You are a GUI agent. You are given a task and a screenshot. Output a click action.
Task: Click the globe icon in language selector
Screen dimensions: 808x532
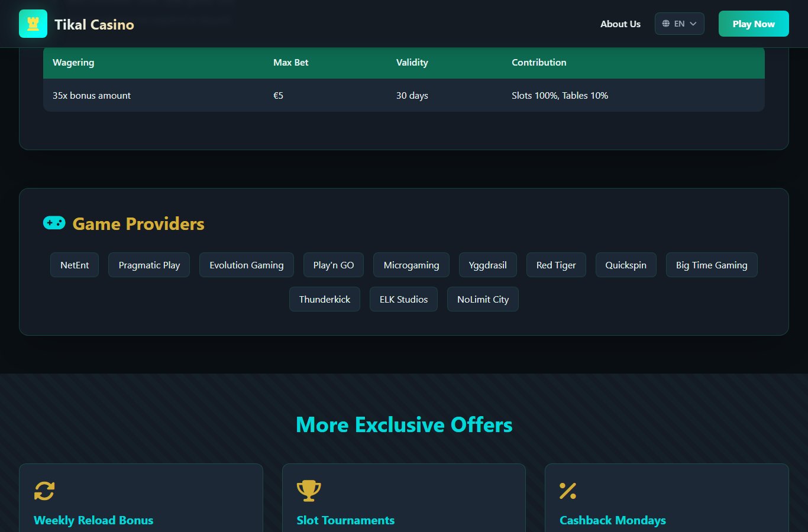(666, 24)
